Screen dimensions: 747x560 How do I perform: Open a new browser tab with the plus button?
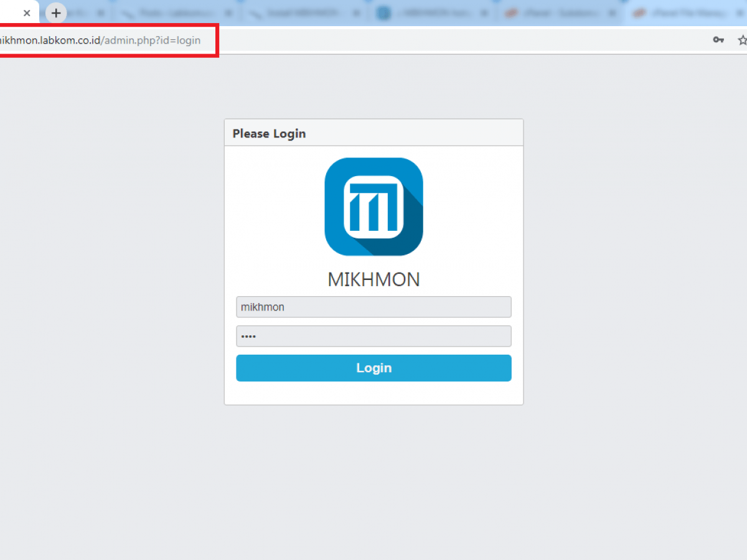[56, 12]
